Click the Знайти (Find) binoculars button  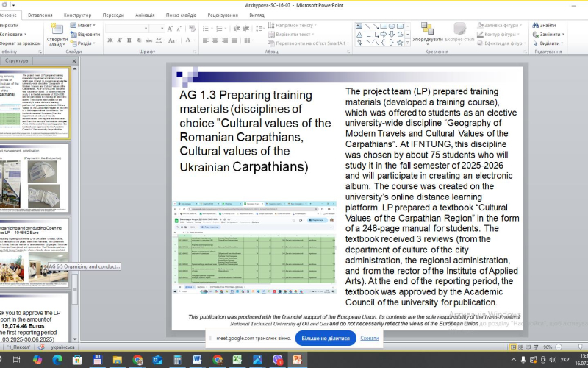tap(544, 25)
